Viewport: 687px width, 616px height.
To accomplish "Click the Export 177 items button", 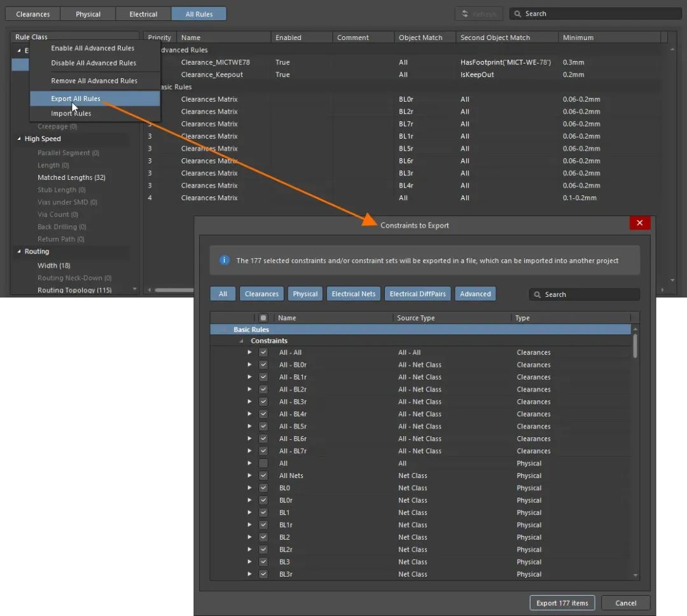I will coord(562,603).
